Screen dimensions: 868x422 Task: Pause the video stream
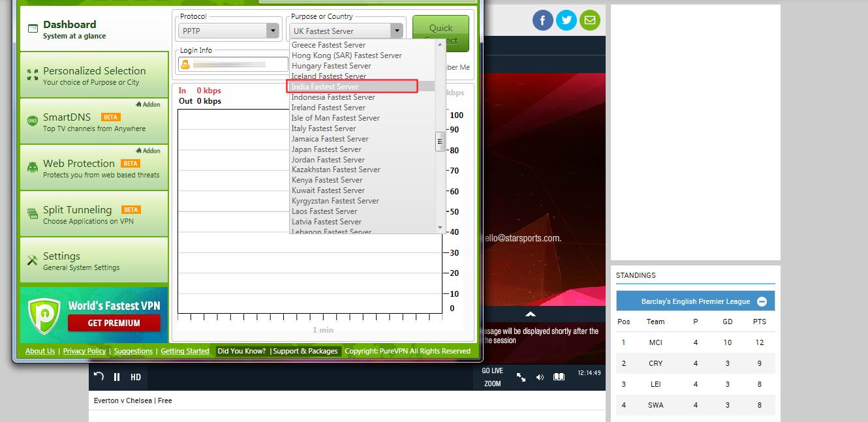[117, 377]
